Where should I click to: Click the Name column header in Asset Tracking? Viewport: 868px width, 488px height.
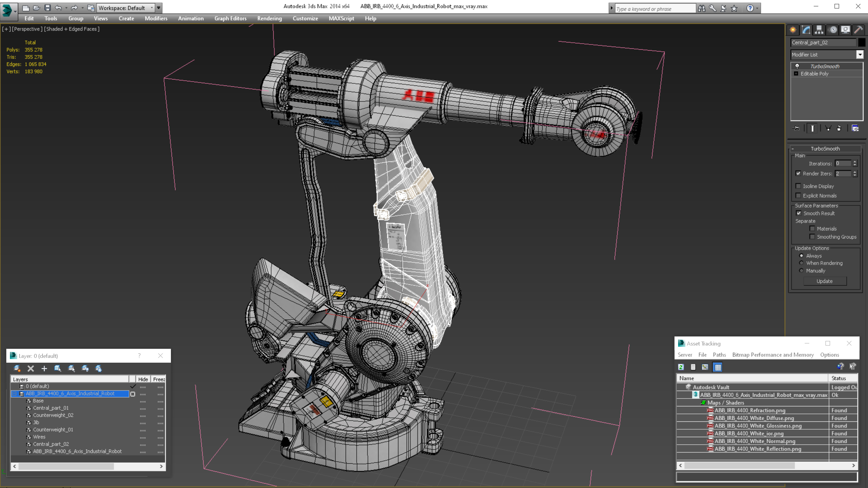[x=752, y=378]
